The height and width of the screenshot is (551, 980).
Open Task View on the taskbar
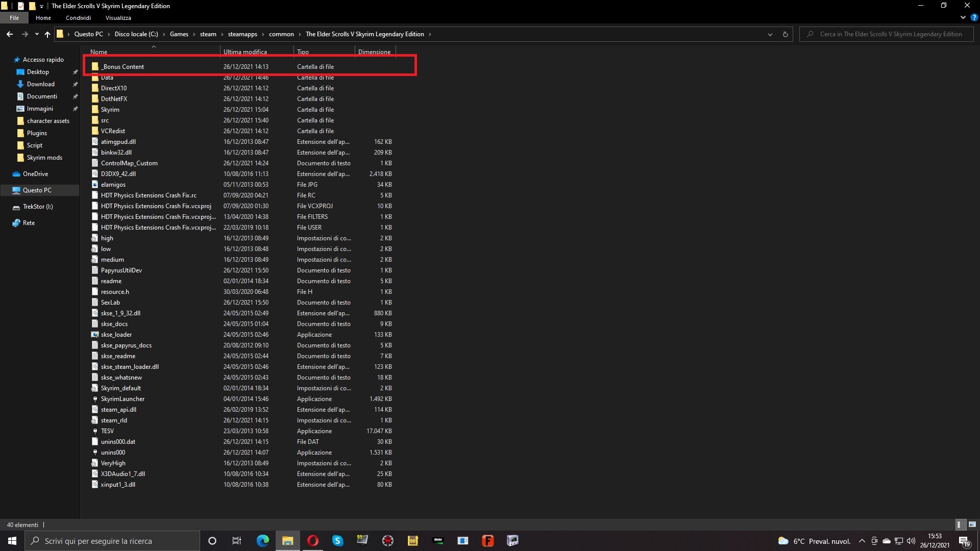[237, 541]
